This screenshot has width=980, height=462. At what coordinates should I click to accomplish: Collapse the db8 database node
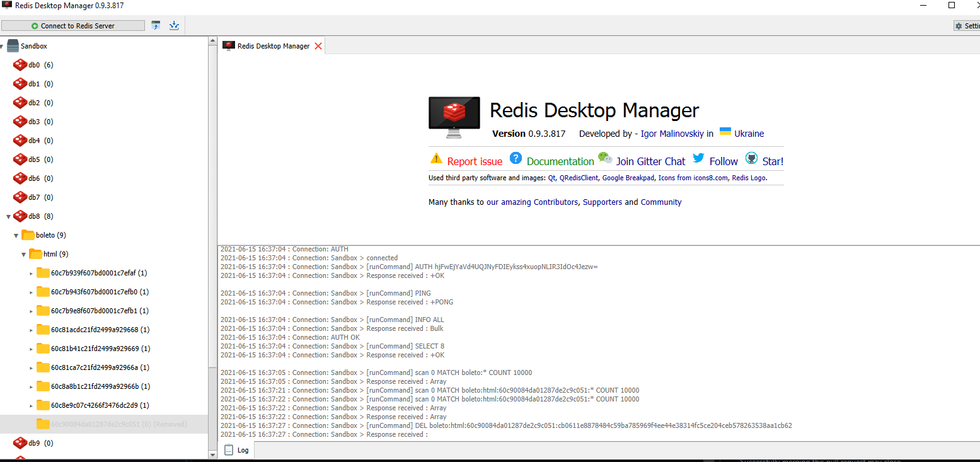click(x=9, y=216)
